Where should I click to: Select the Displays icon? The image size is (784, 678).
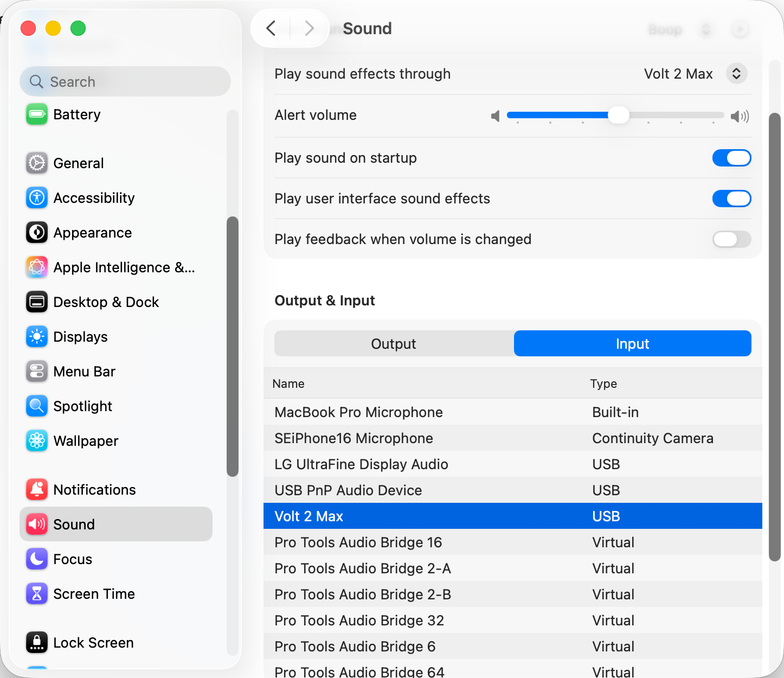37,337
